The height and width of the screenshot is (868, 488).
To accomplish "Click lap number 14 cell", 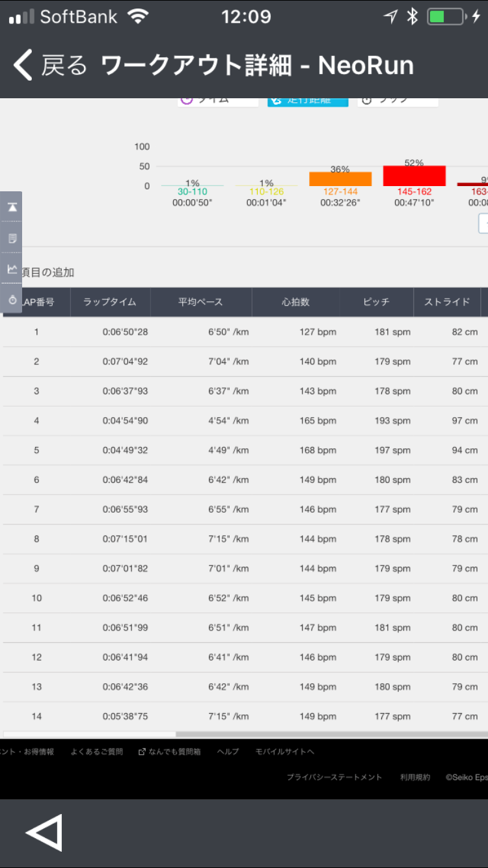I will coord(36,716).
